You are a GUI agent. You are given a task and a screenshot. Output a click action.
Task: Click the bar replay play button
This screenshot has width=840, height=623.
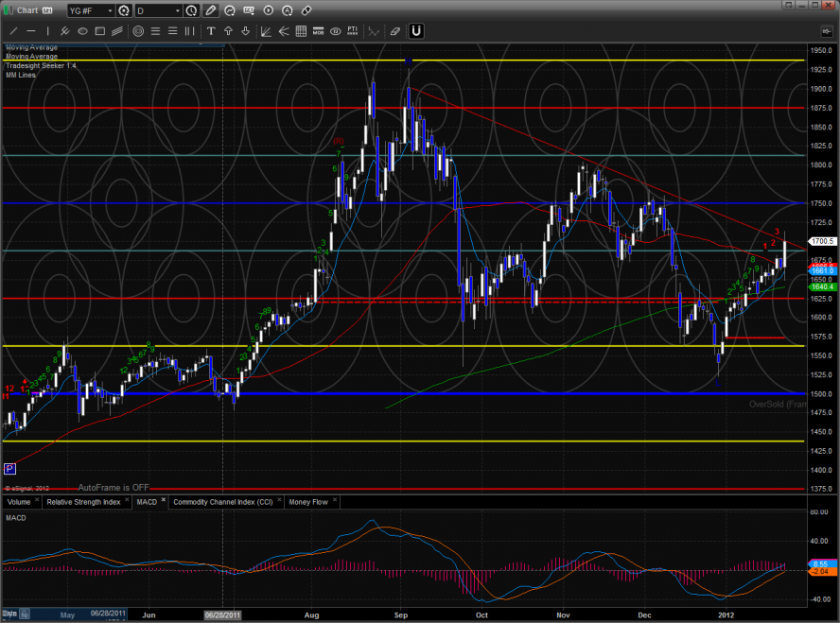[x=269, y=10]
